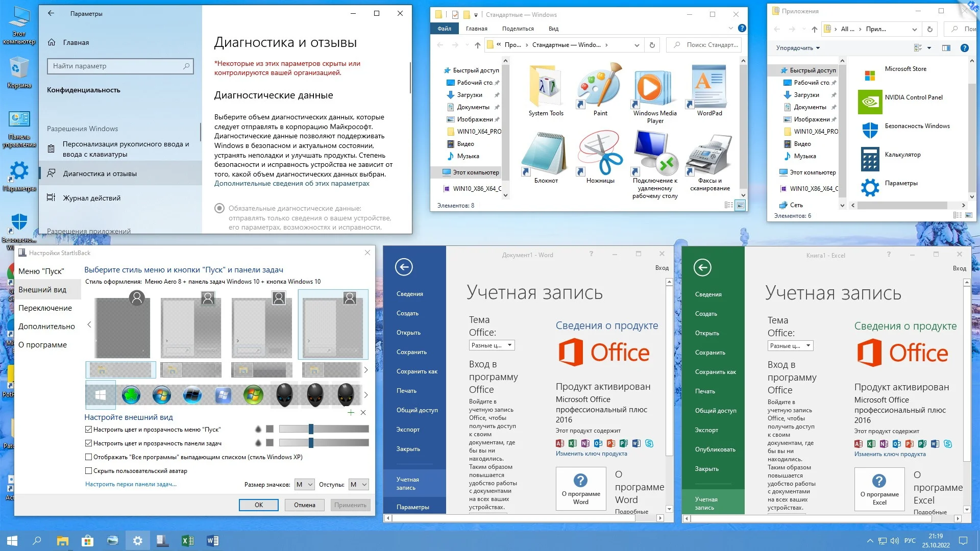
Task: Expand the icon size dropdown
Action: pyautogui.click(x=304, y=485)
